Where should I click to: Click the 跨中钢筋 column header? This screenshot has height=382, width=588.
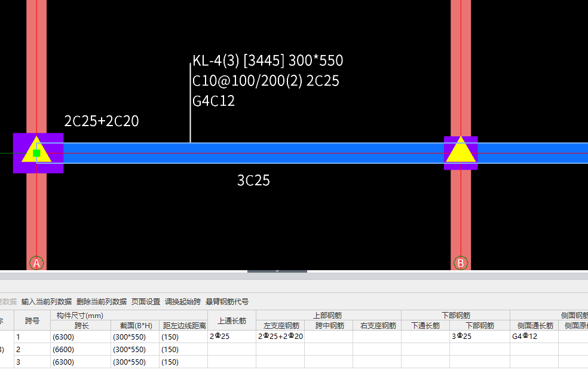click(x=329, y=325)
